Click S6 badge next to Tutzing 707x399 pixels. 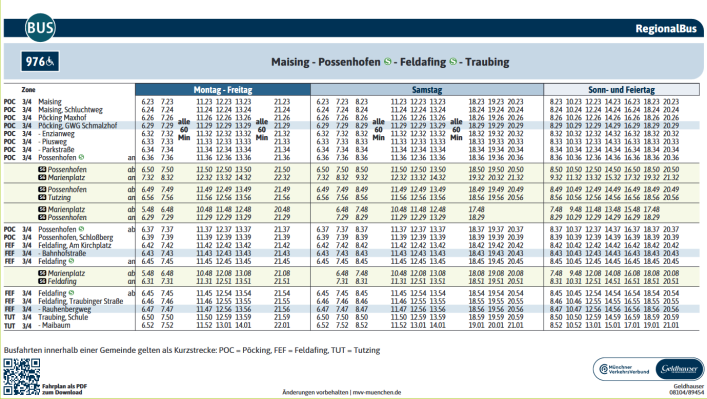(42, 197)
